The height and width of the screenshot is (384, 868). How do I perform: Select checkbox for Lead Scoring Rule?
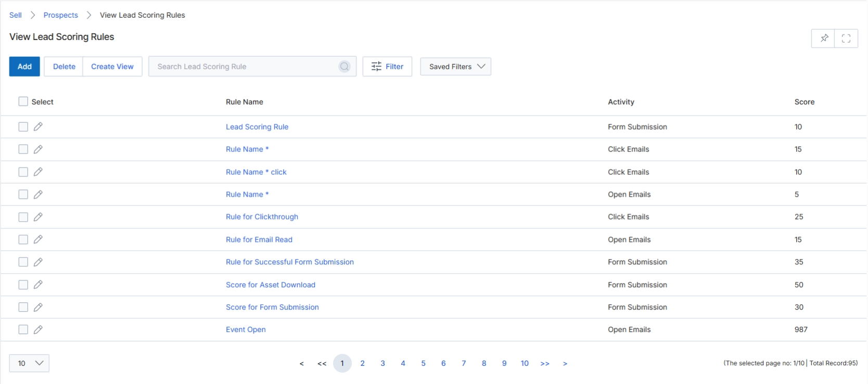(23, 126)
